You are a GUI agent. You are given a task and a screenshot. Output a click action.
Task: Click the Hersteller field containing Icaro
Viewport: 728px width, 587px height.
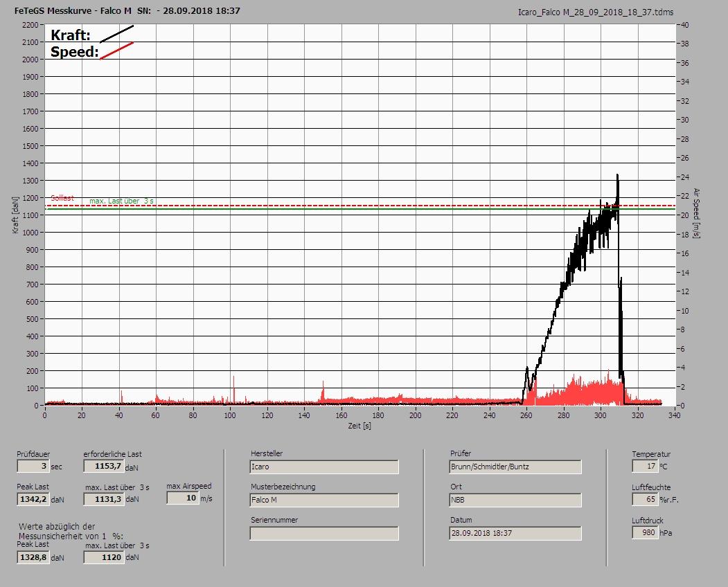tap(324, 467)
